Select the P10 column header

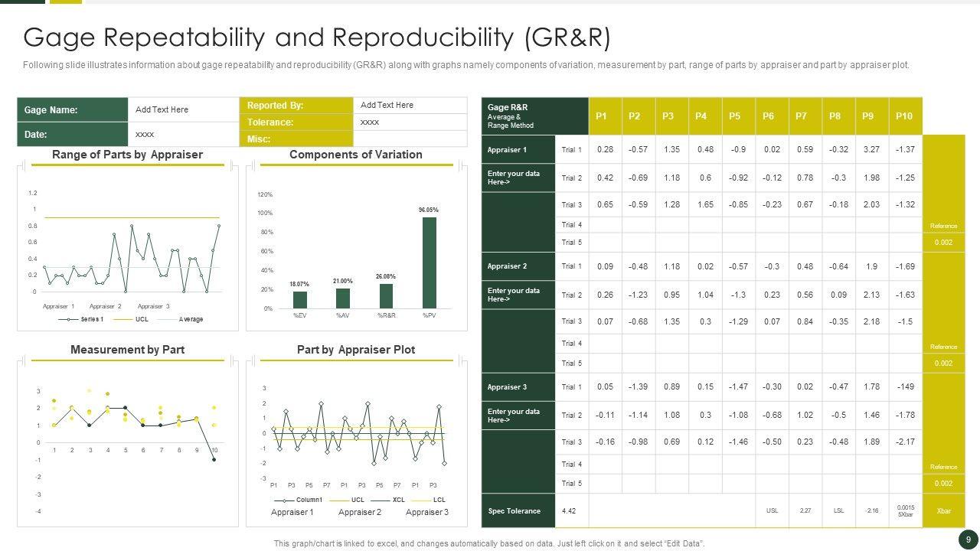click(x=904, y=116)
